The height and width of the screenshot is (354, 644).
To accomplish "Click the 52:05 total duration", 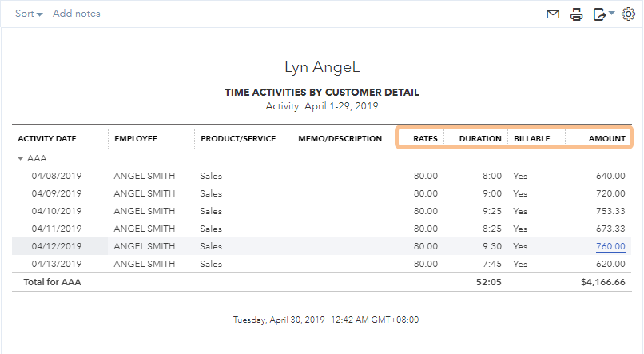I will click(489, 282).
